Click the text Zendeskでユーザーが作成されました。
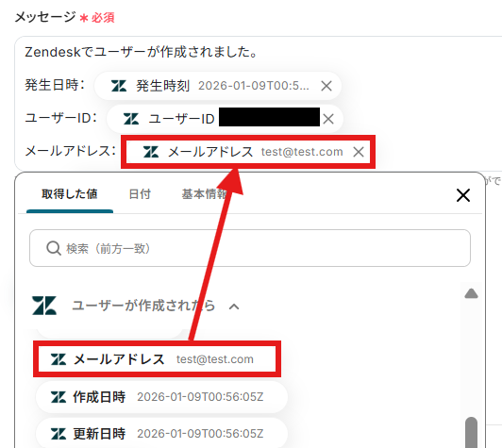 click(x=141, y=52)
